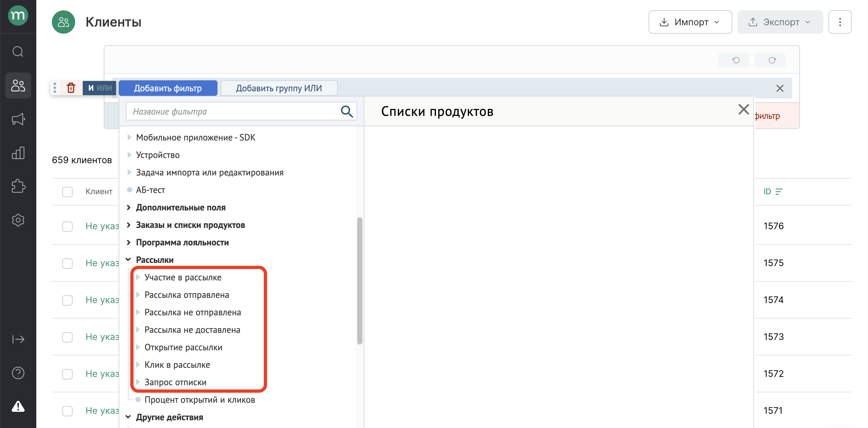This screenshot has width=868, height=428.
Task: Click 'Добавить группу ИЛИ' button
Action: tap(279, 88)
